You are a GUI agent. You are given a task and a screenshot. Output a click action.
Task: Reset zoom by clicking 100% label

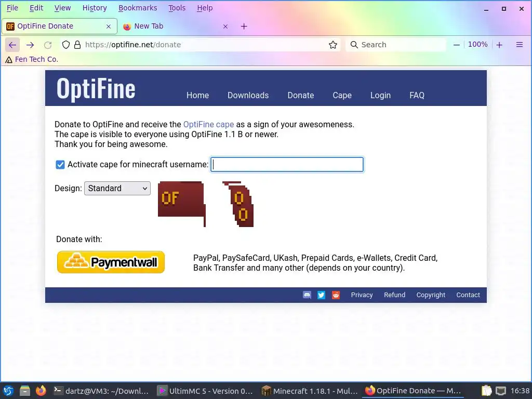tap(478, 45)
